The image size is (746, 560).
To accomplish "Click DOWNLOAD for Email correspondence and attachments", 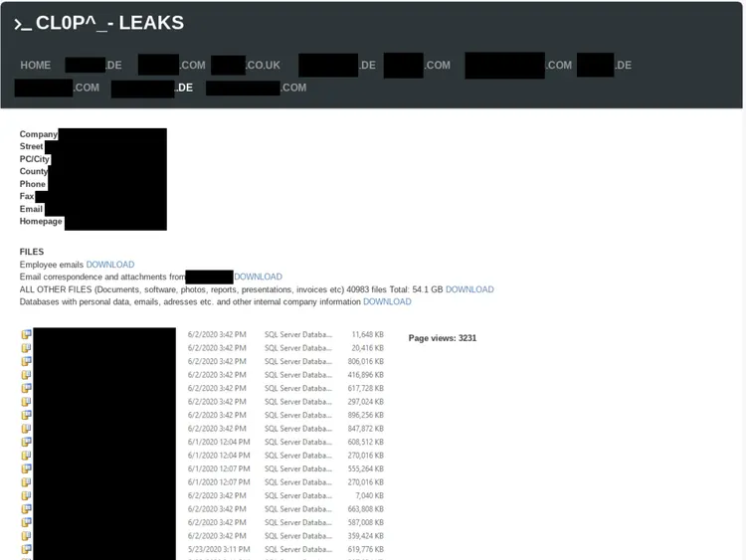I will (258, 277).
